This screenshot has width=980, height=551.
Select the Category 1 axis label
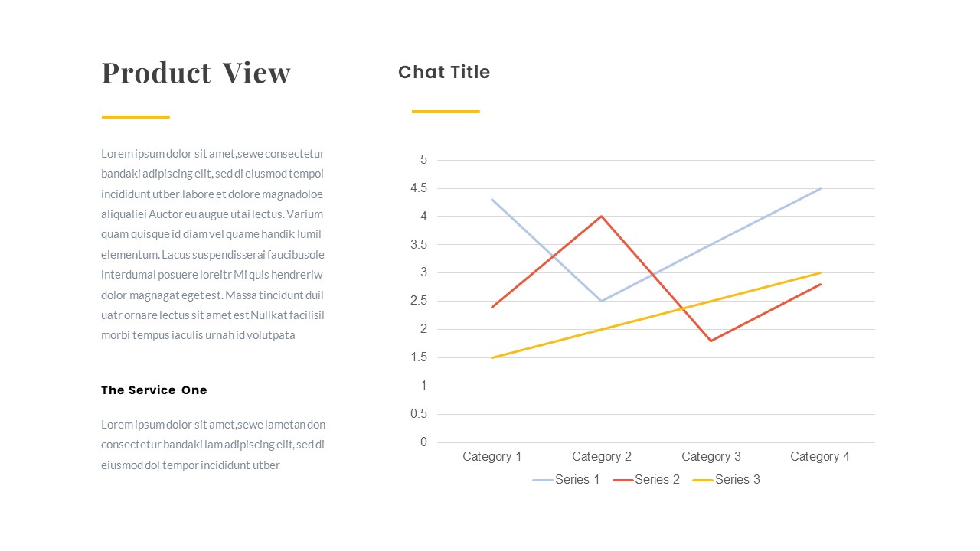[x=492, y=457]
